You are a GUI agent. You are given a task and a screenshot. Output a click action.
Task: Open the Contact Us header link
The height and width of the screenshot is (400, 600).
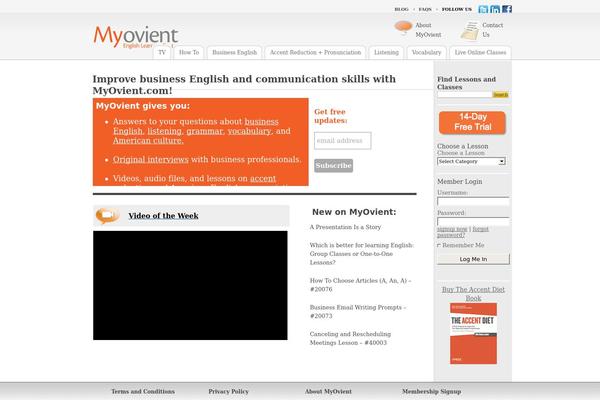(492, 30)
